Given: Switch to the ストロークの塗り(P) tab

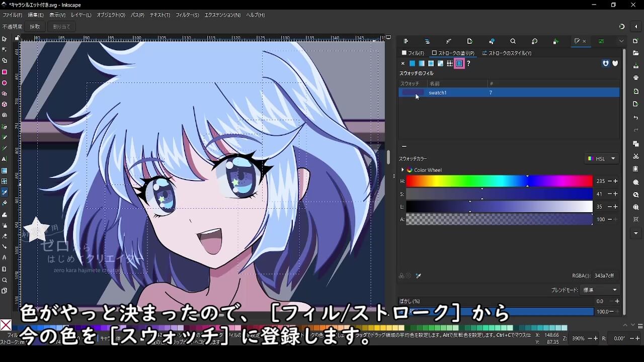Looking at the screenshot, I should pyautogui.click(x=453, y=53).
